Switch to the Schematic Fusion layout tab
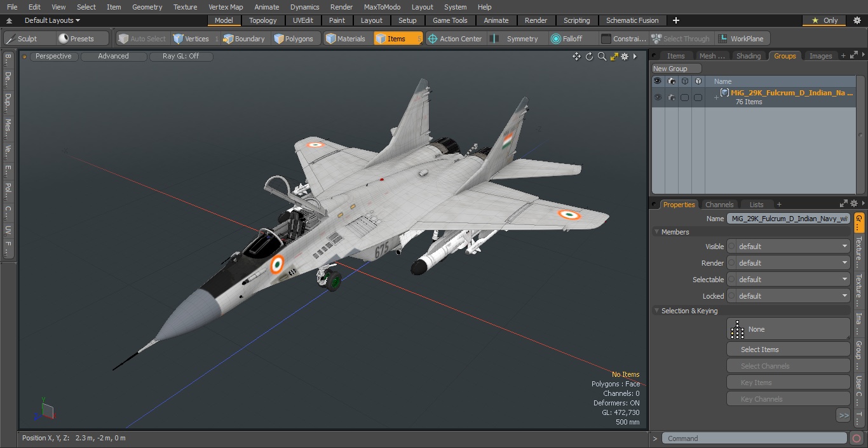Image resolution: width=868 pixels, height=448 pixels. [x=632, y=20]
